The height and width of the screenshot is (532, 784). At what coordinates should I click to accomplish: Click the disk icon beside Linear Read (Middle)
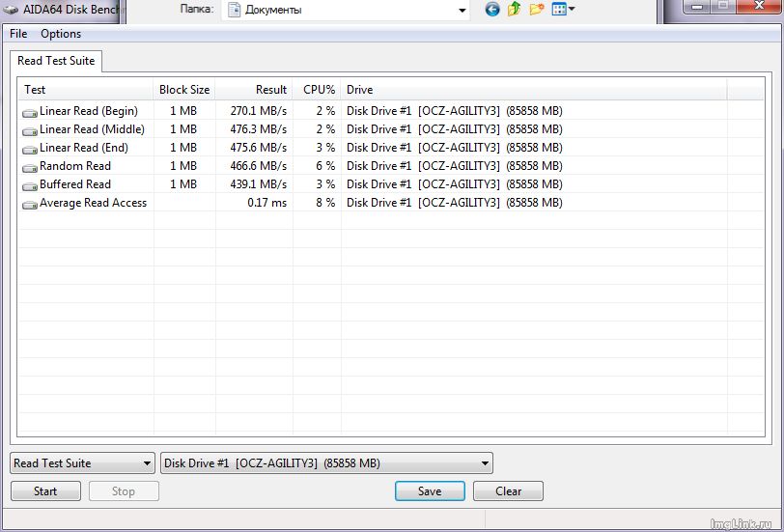(x=30, y=130)
